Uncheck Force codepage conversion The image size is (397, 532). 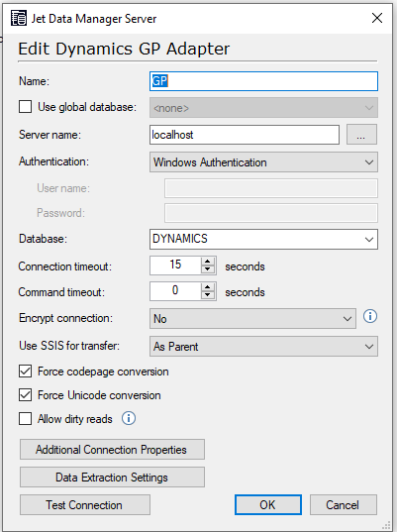click(x=25, y=372)
